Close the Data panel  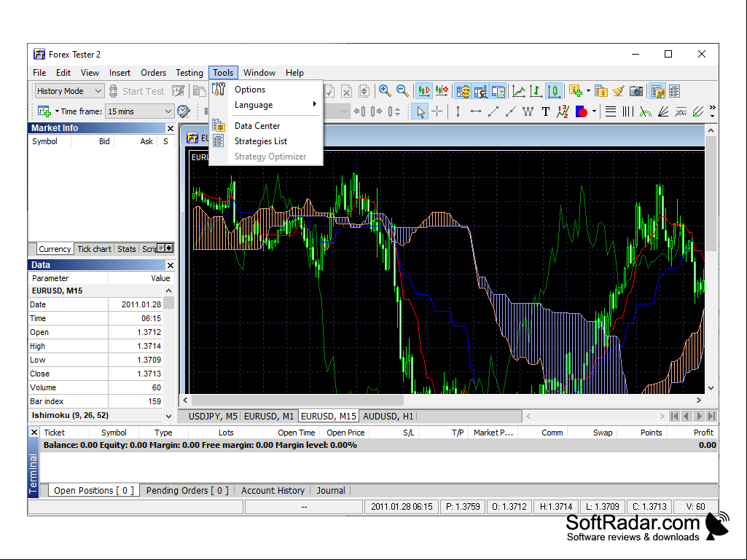point(170,265)
